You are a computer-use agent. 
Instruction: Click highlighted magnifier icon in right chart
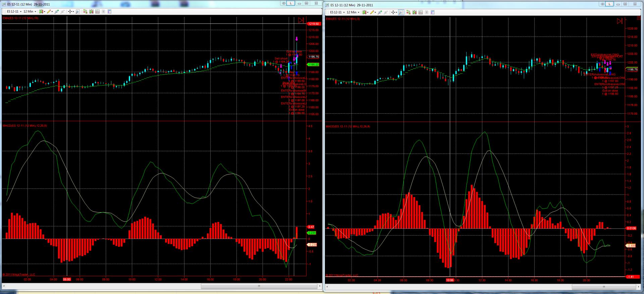[401, 12]
